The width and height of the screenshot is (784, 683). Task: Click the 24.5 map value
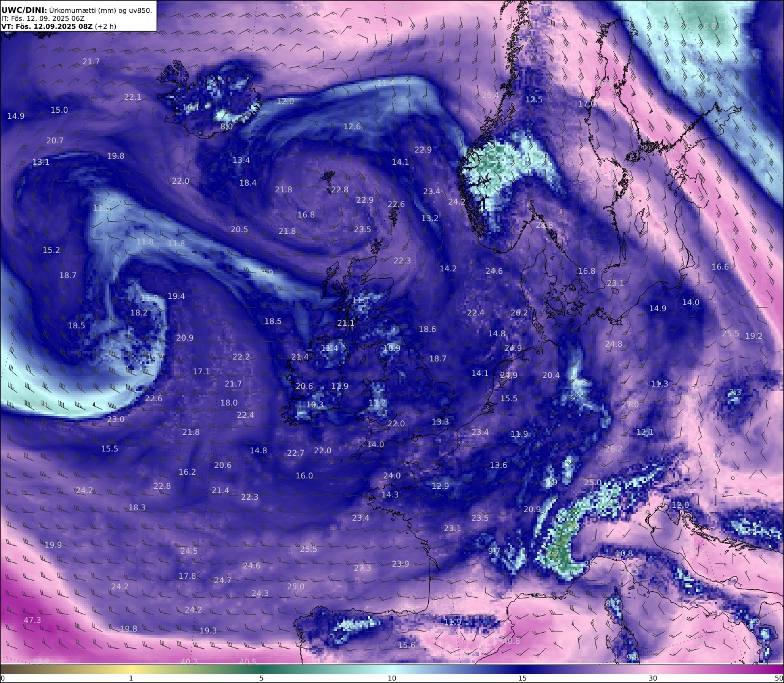click(189, 551)
